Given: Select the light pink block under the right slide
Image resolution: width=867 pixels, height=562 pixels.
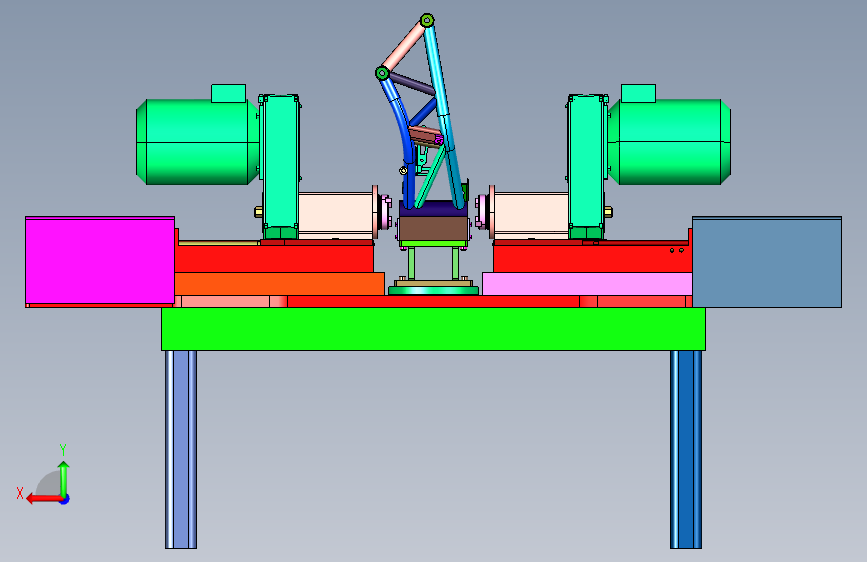Looking at the screenshot, I should tap(587, 284).
